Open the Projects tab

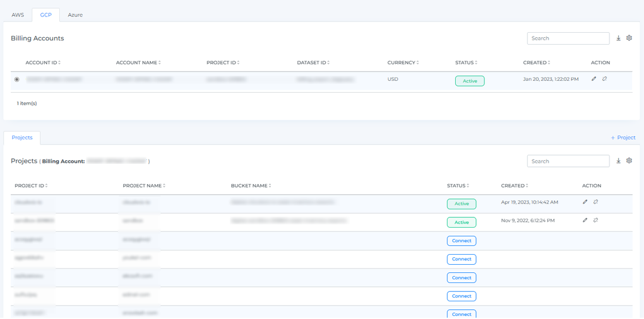[x=22, y=137]
